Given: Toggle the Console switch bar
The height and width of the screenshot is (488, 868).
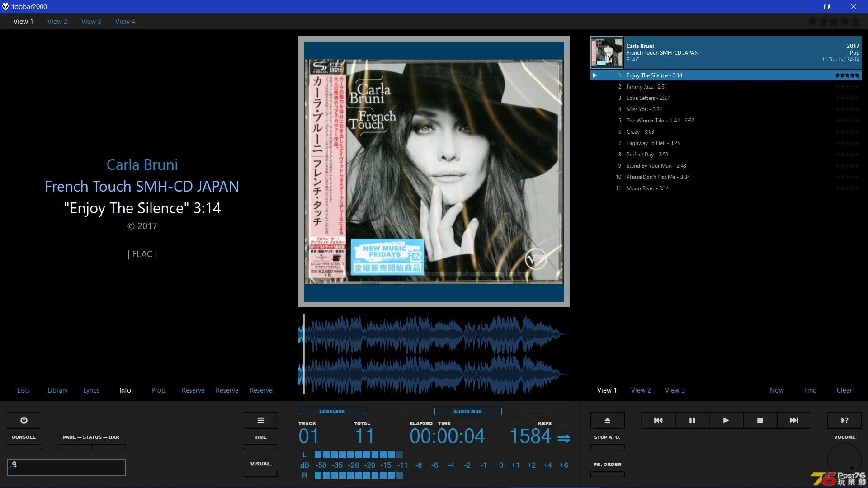Looking at the screenshot, I should [x=24, y=447].
